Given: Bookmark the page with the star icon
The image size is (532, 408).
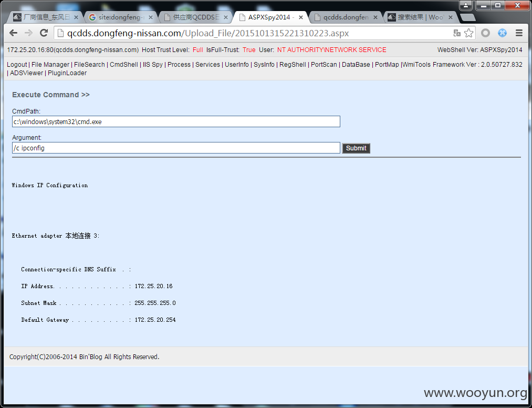Looking at the screenshot, I should 468,33.
